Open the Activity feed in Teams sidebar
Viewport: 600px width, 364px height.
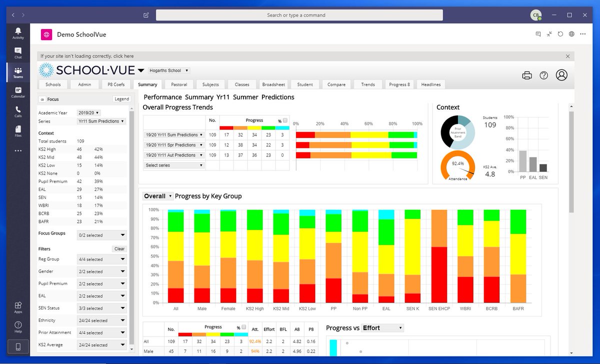tap(18, 33)
